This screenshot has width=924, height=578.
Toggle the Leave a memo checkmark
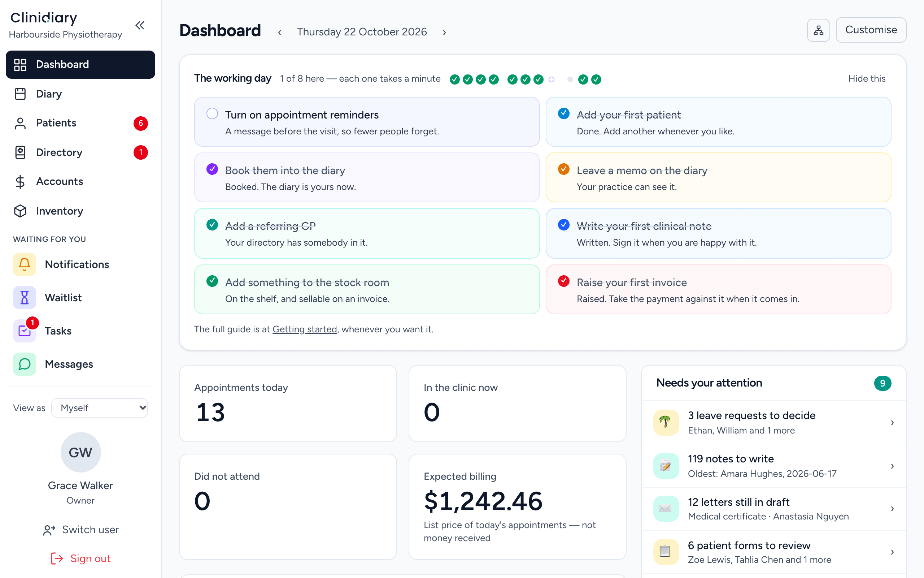563,169
